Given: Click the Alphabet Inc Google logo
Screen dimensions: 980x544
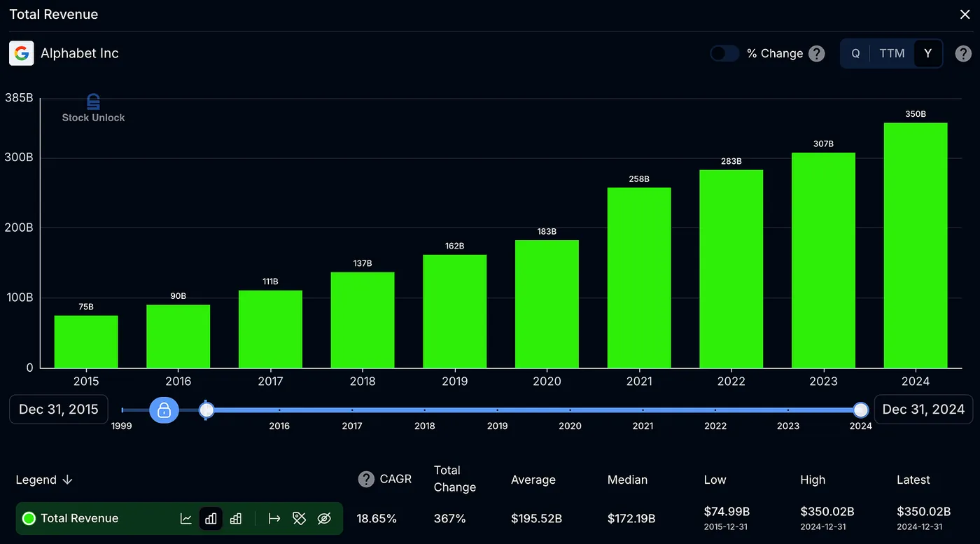Looking at the screenshot, I should 22,53.
